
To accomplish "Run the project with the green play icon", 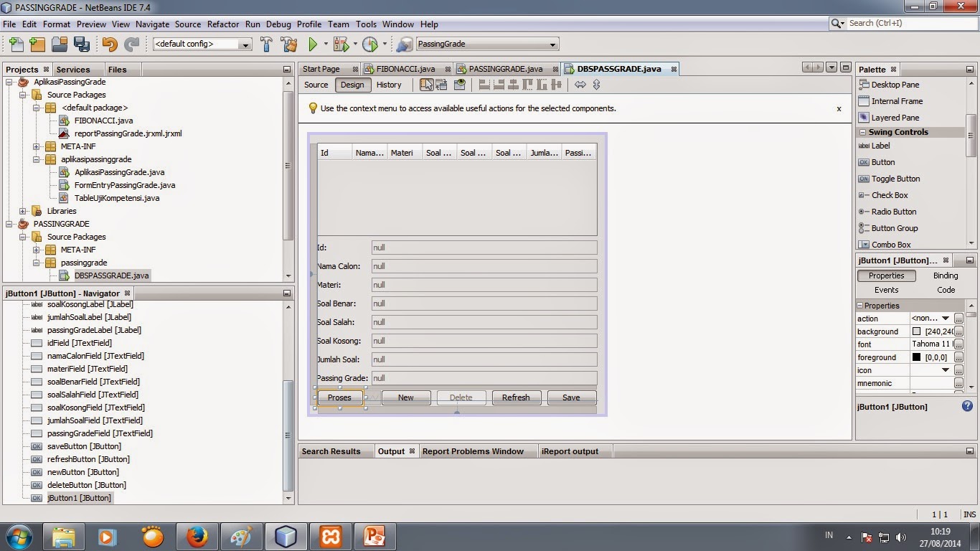I will click(313, 44).
